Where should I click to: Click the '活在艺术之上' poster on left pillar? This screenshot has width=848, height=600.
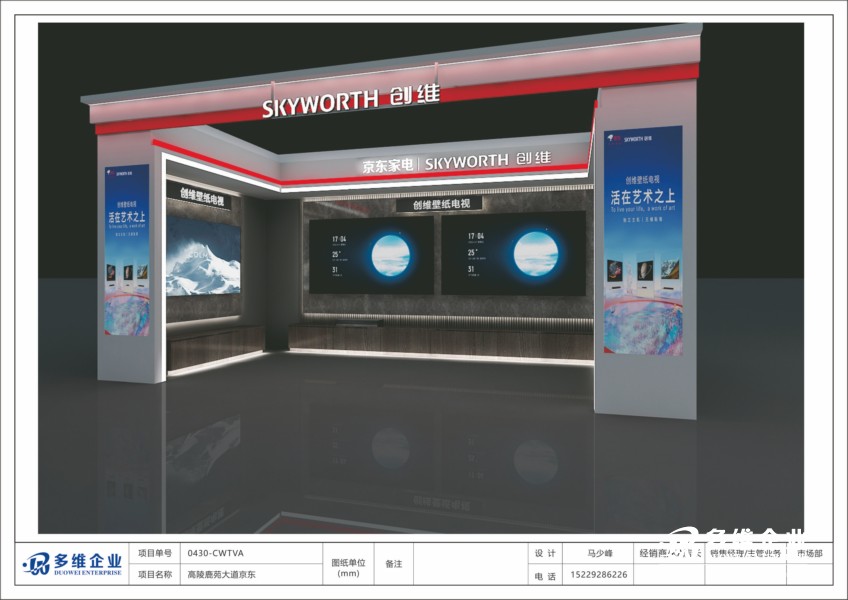(127, 250)
